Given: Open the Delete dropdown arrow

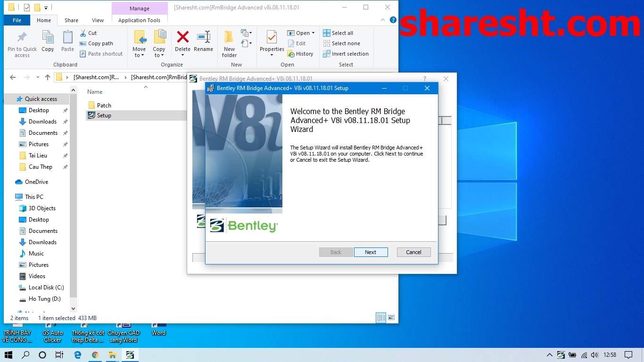Looking at the screenshot, I should 182,55.
